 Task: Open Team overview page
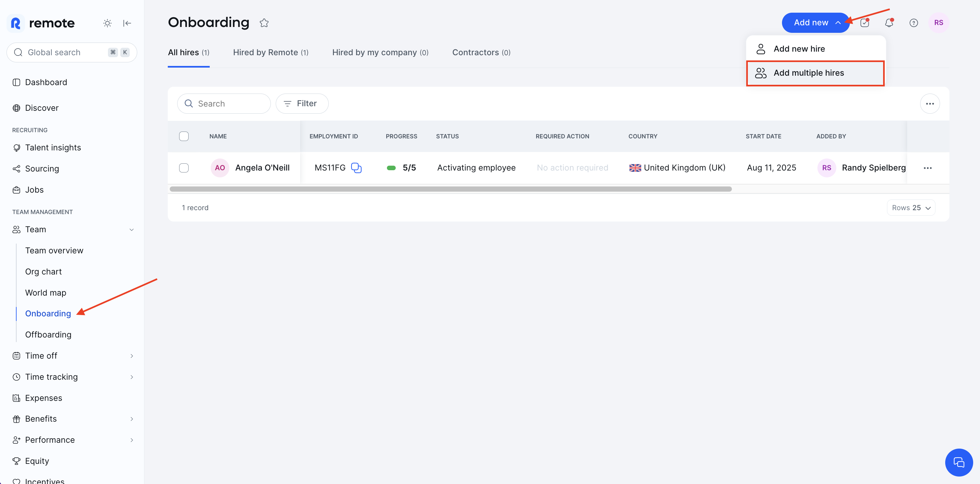pyautogui.click(x=54, y=250)
